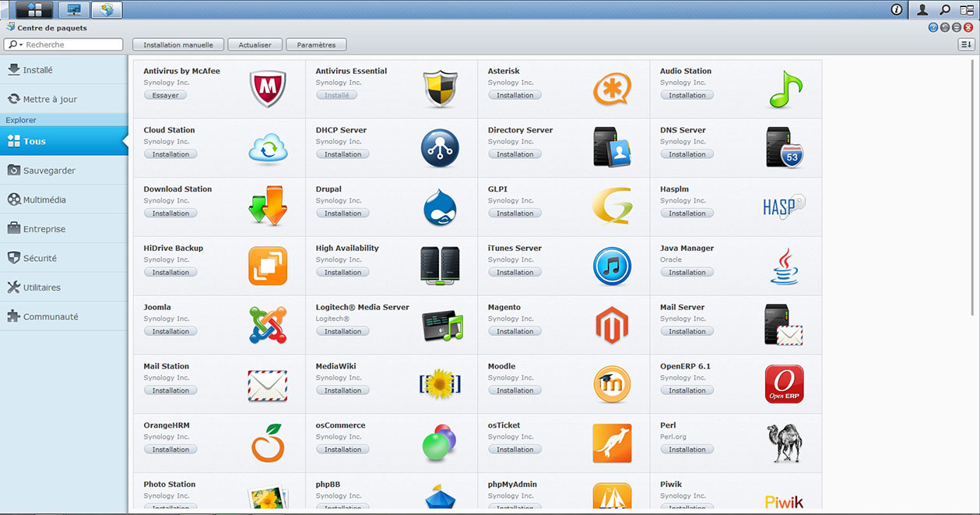This screenshot has height=515, width=980.
Task: Click the Photo Station title text
Action: click(x=170, y=484)
